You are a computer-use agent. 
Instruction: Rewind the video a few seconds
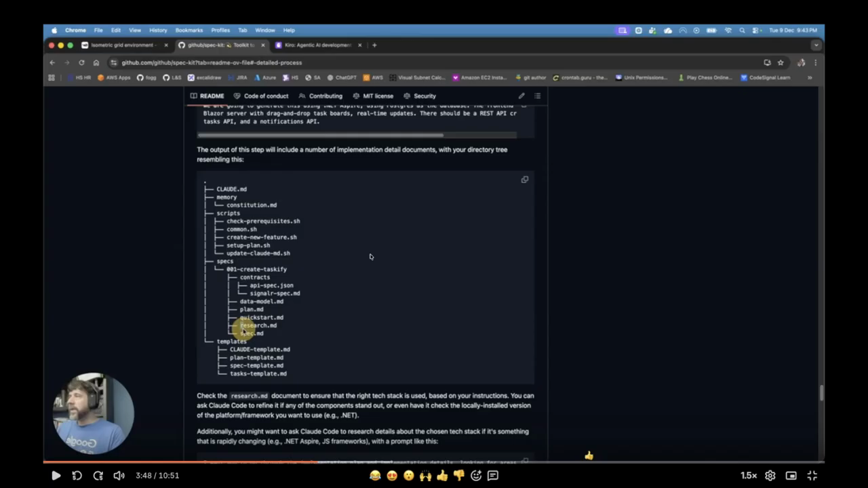(x=77, y=476)
